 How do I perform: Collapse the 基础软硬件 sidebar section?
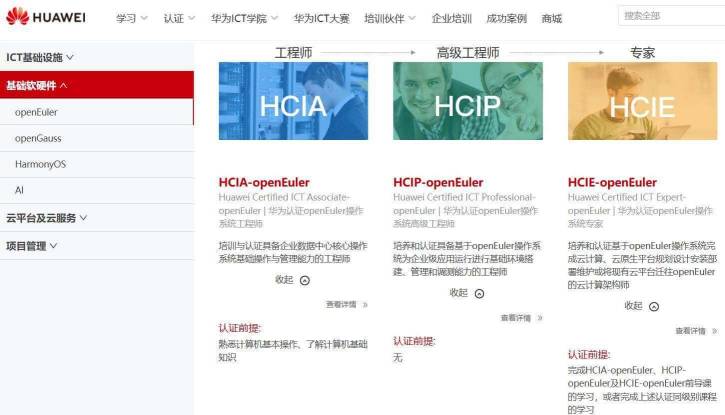point(97,85)
